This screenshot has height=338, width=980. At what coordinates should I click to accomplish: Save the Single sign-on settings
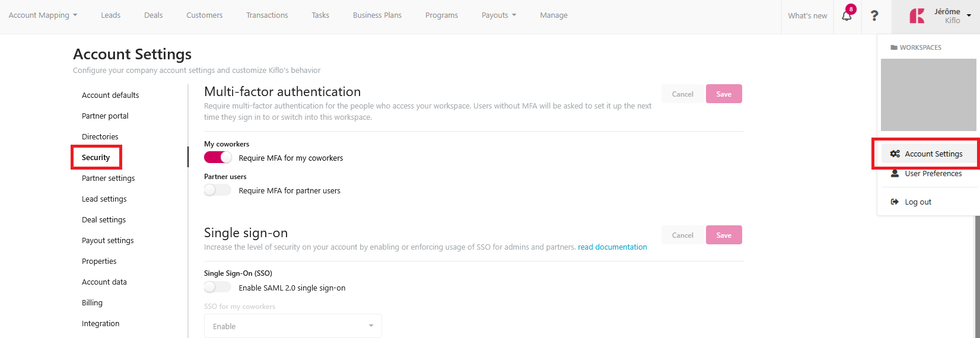(x=724, y=235)
